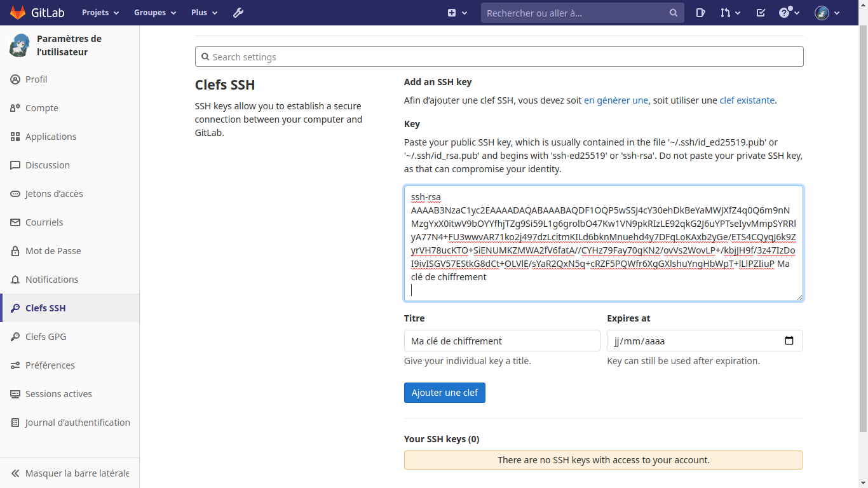Click the magnifier icon in the search bar
The height and width of the screenshot is (488, 868).
[673, 13]
